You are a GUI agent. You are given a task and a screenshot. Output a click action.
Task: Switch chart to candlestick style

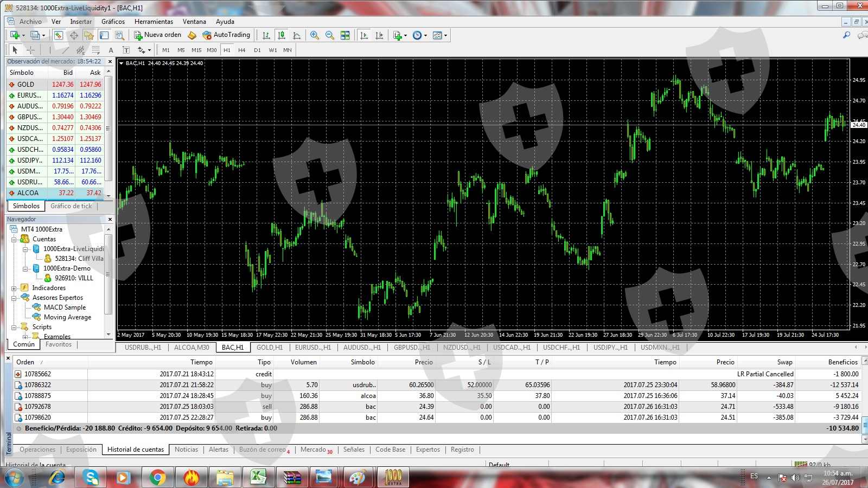point(282,35)
